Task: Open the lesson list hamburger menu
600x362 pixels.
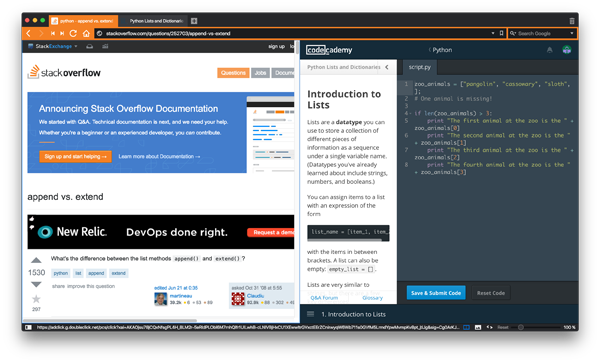Action: coord(310,314)
